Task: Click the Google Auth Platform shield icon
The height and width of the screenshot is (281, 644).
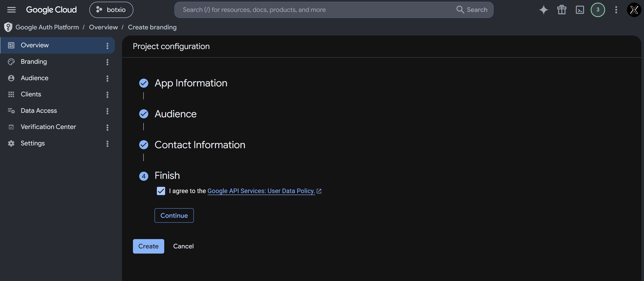Action: [8, 27]
